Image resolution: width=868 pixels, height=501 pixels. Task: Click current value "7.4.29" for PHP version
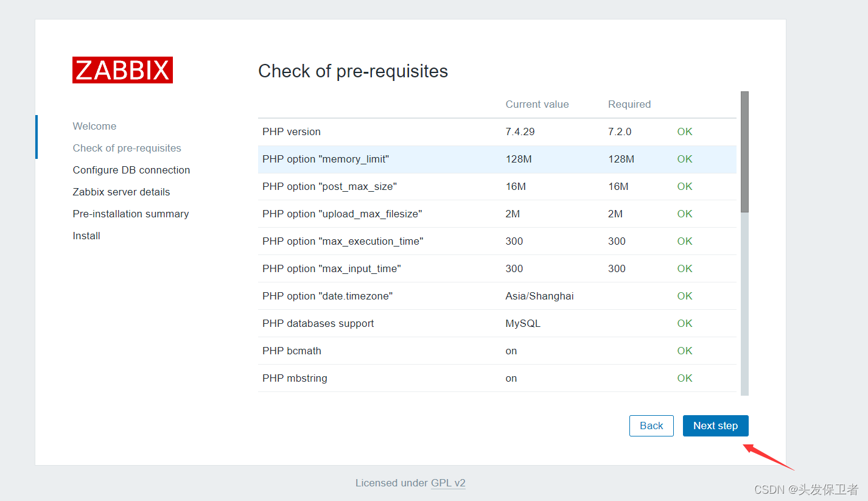point(520,131)
